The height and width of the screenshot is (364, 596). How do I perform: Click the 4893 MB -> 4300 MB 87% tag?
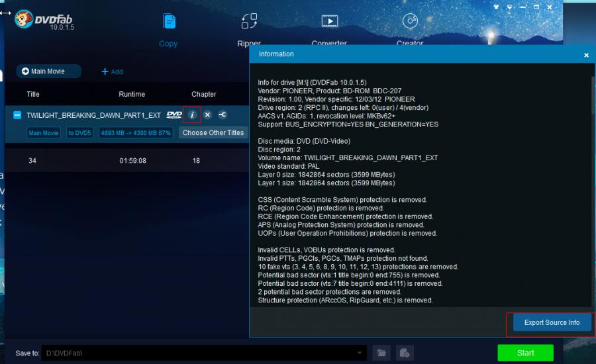(136, 132)
